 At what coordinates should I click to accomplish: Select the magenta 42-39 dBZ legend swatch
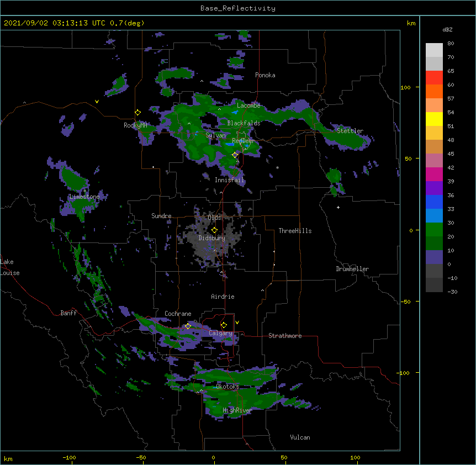tap(434, 174)
